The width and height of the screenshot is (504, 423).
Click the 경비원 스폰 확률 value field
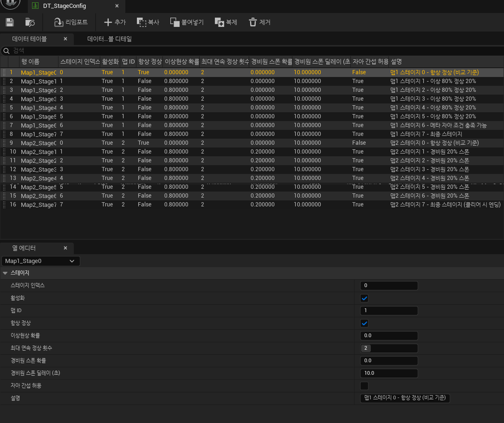[x=389, y=361]
